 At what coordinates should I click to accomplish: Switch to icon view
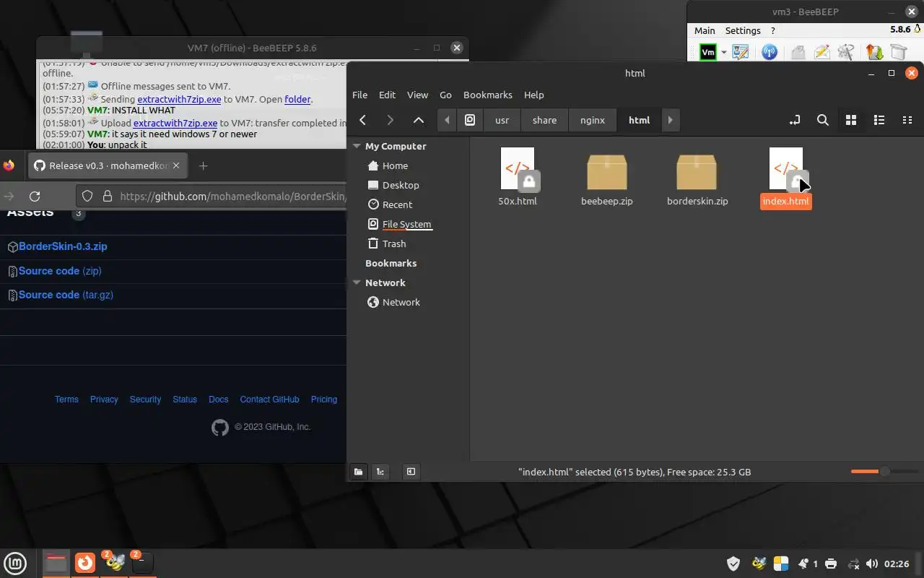(851, 120)
